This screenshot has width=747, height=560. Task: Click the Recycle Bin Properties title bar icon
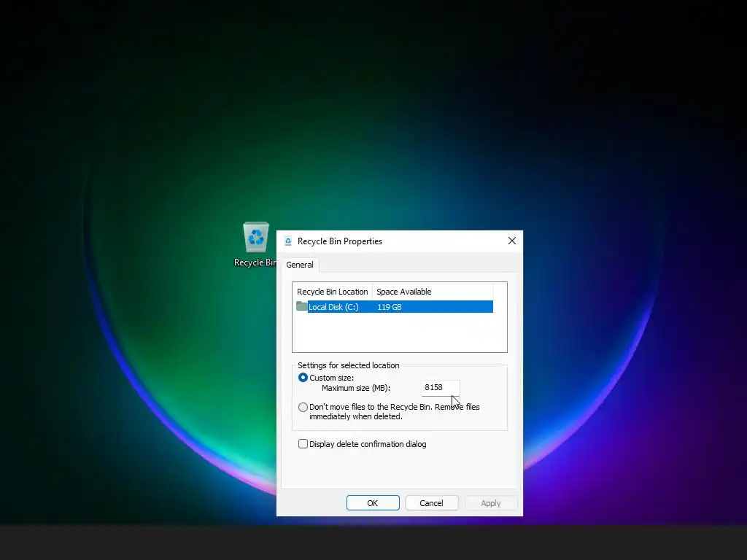click(288, 241)
